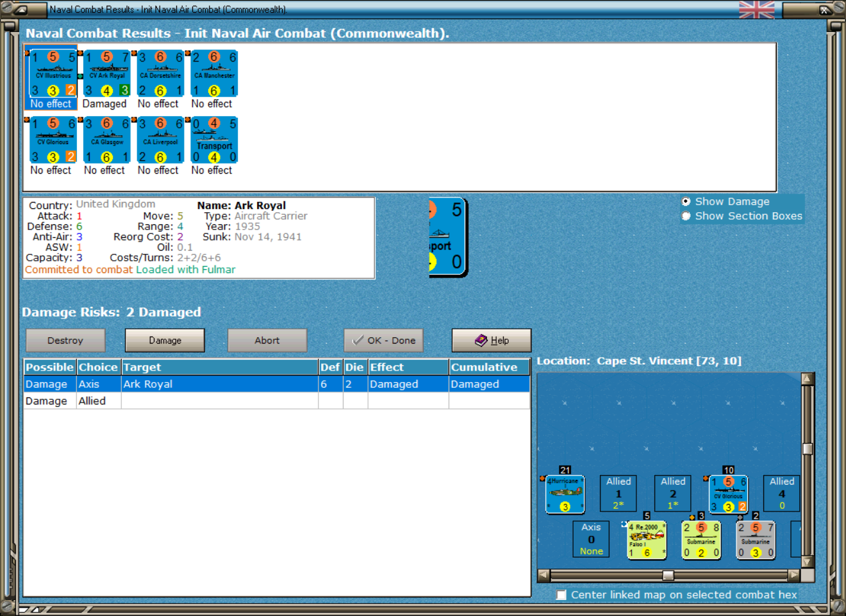Select the Damage Allied row
Image resolution: width=846 pixels, height=616 pixels.
277,401
